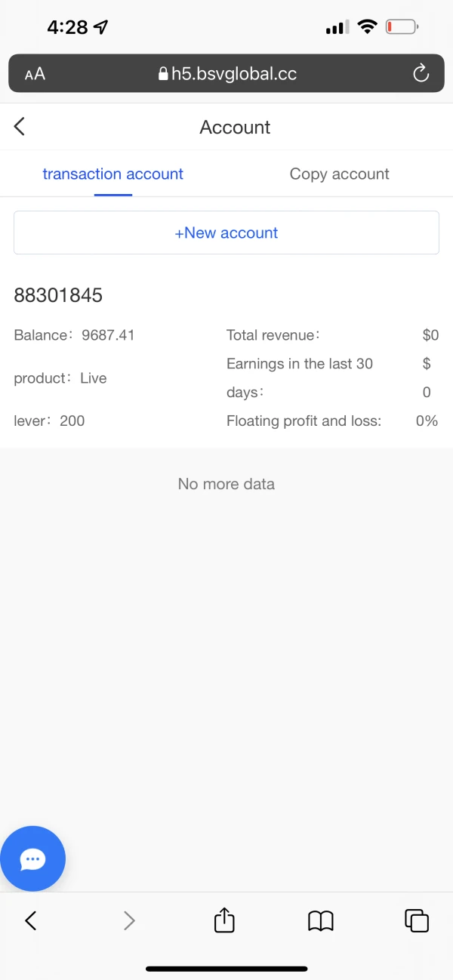Tap the lever 200 text
The image size is (453, 980).
pos(49,421)
